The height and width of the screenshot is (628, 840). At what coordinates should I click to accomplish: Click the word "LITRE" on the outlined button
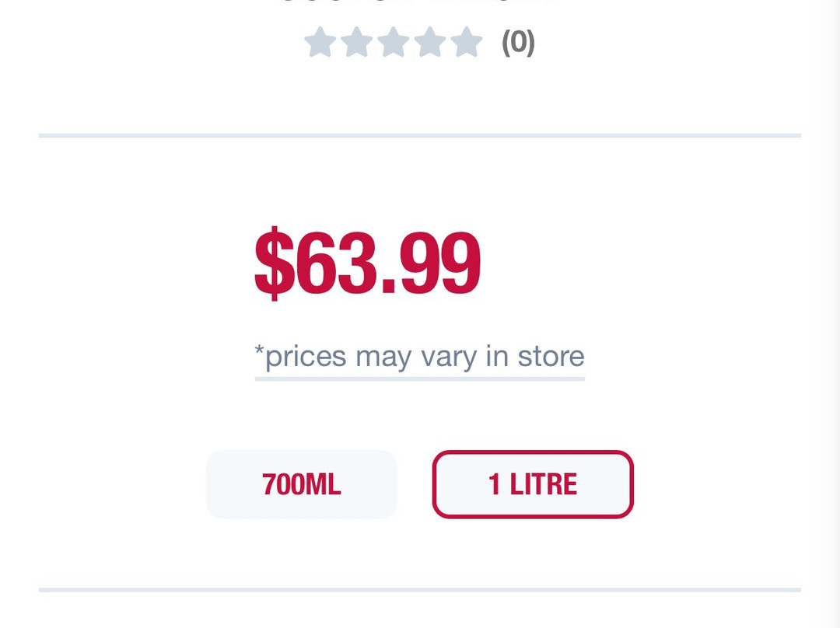543,484
